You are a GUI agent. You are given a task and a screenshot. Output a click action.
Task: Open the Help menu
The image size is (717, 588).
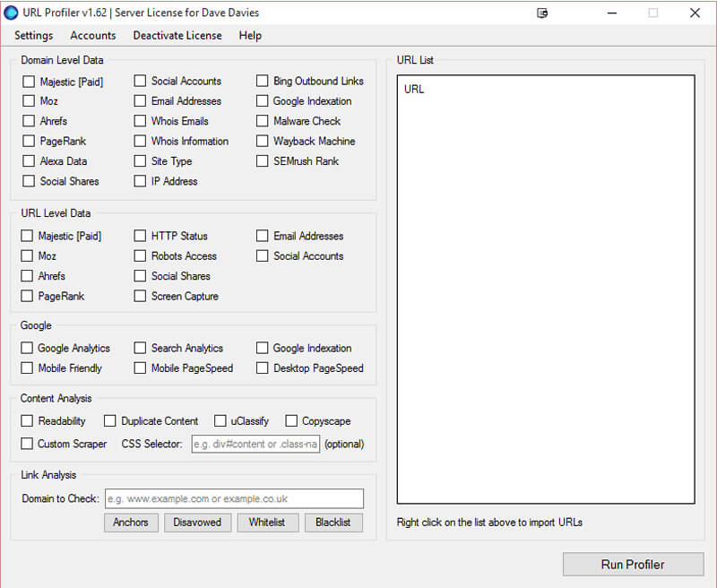tap(250, 36)
